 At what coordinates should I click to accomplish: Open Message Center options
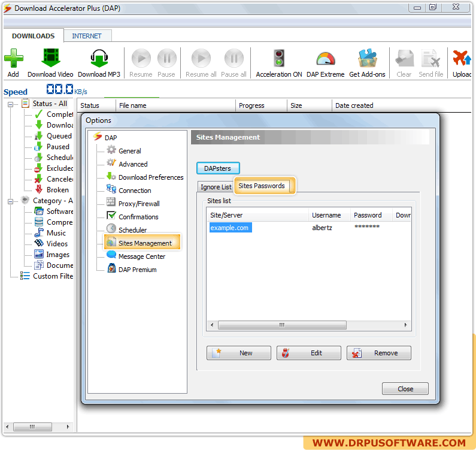[x=136, y=256]
